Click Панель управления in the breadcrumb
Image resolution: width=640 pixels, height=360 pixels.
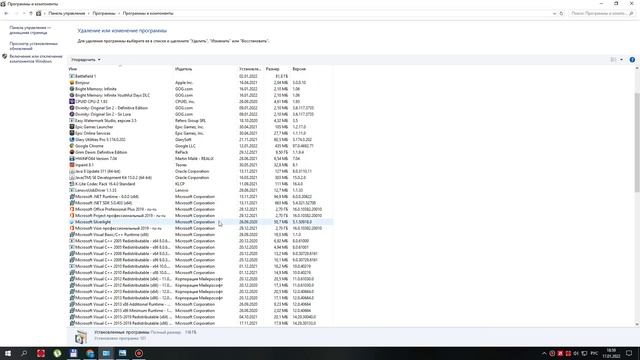click(x=67, y=13)
